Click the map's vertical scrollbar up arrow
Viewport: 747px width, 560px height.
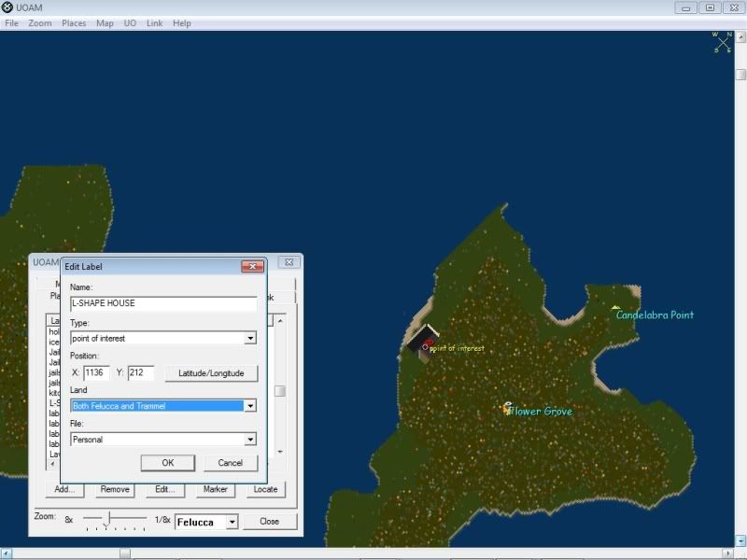[740, 36]
